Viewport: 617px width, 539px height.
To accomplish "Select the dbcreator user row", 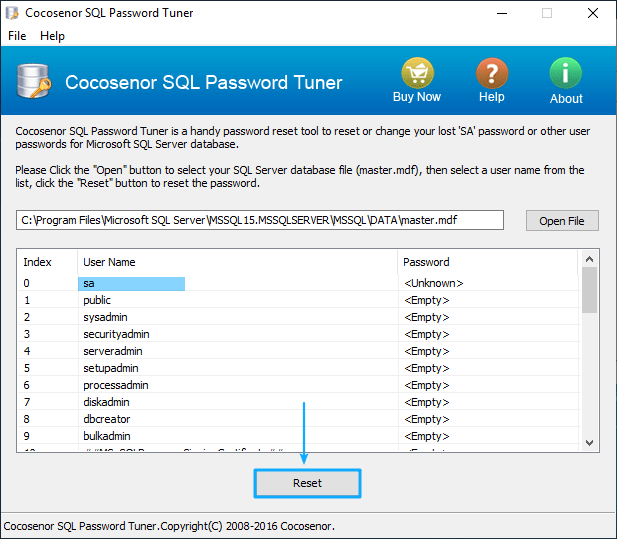I will 298,419.
